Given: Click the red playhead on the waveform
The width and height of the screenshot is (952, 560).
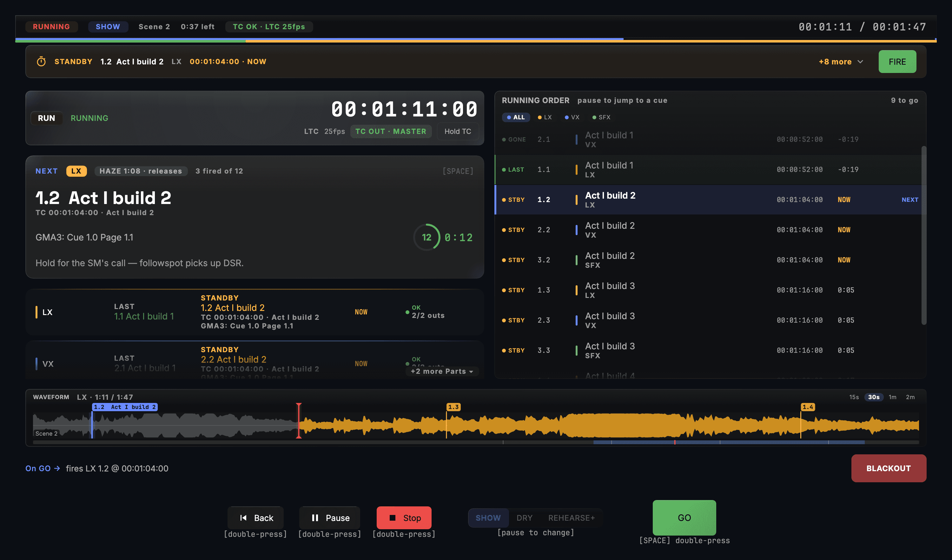Looking at the screenshot, I should [298, 421].
